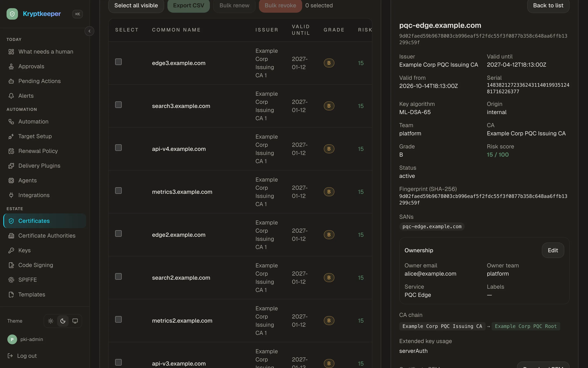The height and width of the screenshot is (368, 588).
Task: Click the Agents chip icon
Action: click(x=11, y=180)
